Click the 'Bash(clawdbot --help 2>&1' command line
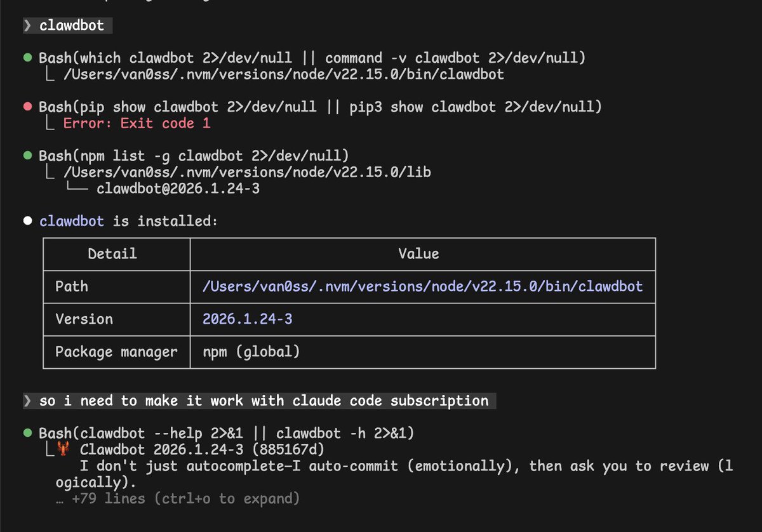Screen dimensions: 762x532 pyautogui.click(x=227, y=434)
